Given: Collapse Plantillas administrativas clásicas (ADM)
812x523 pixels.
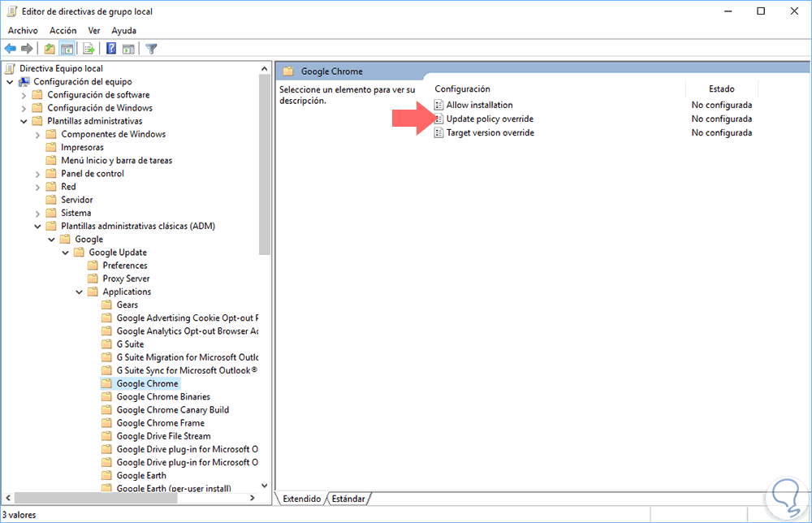Looking at the screenshot, I should point(38,227).
